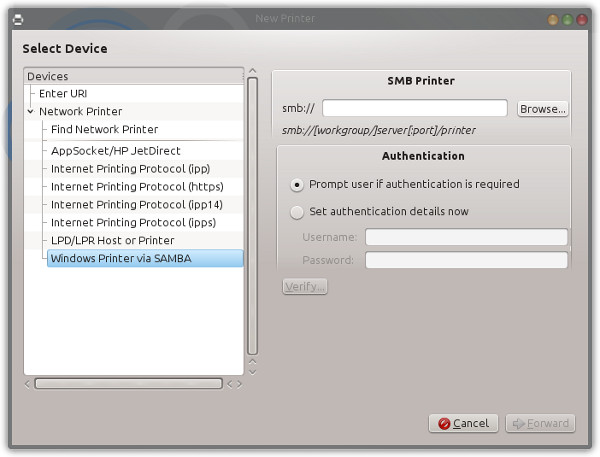Screen dimensions: 600x457
Task: Cancel the New Printer dialog
Action: point(463,423)
